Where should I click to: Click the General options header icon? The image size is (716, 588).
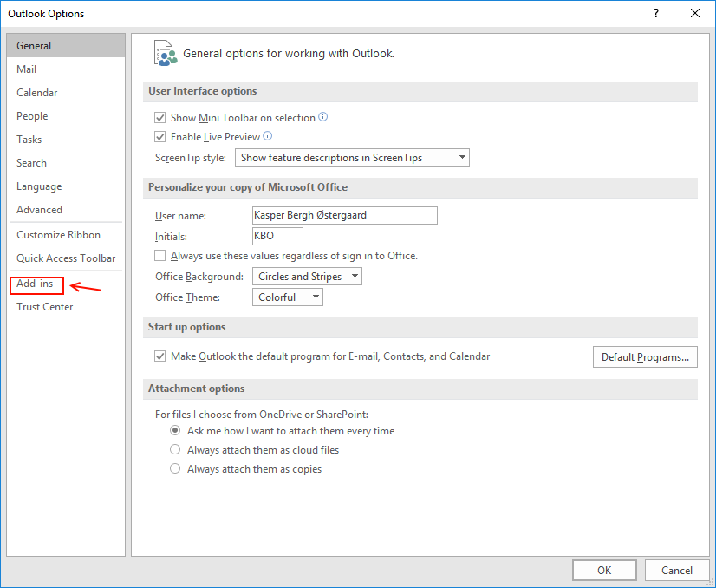166,54
